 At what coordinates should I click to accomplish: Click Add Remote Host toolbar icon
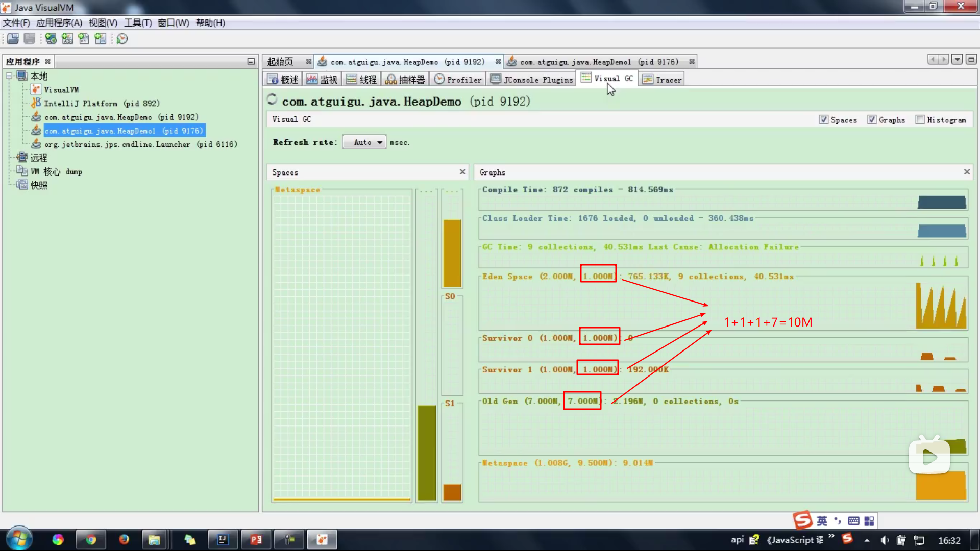[51, 39]
